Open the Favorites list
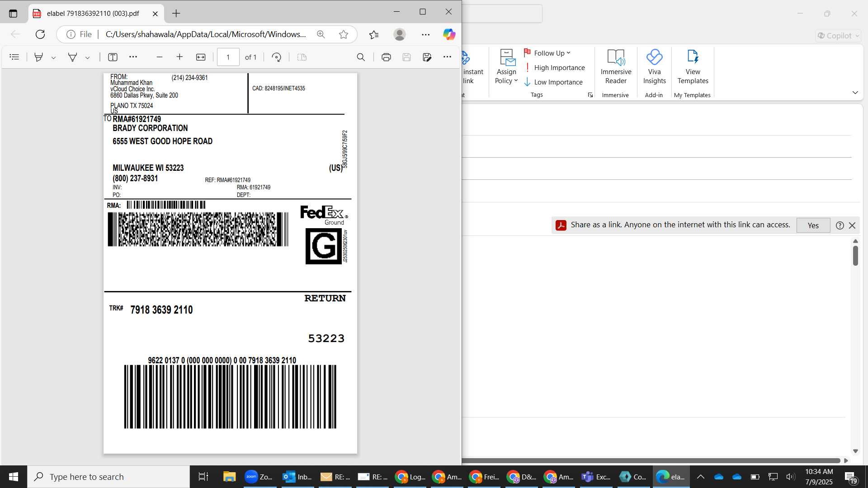 click(374, 34)
